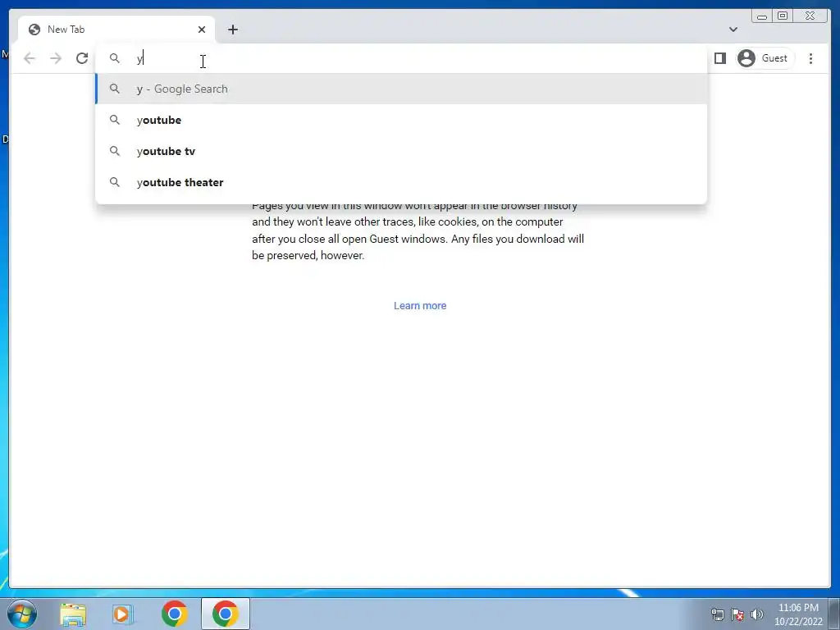
Task: Go forward with the forward arrow
Action: 56,58
